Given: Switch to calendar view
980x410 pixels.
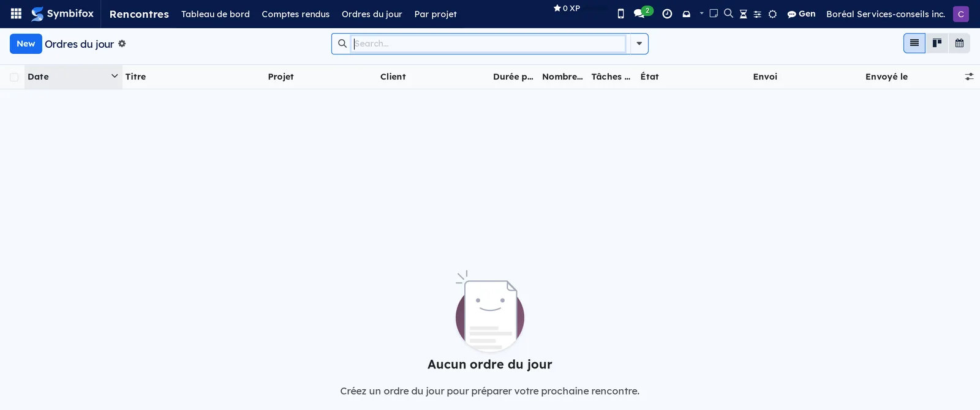Looking at the screenshot, I should (x=959, y=43).
